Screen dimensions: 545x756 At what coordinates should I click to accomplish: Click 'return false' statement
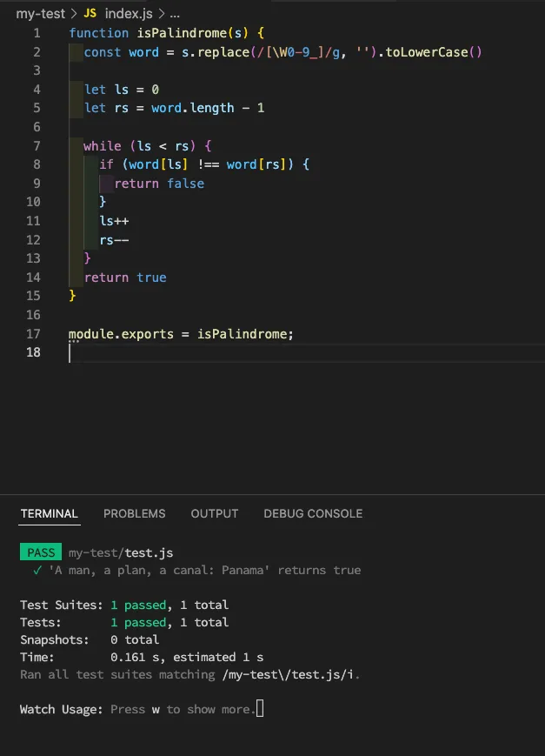pos(159,184)
